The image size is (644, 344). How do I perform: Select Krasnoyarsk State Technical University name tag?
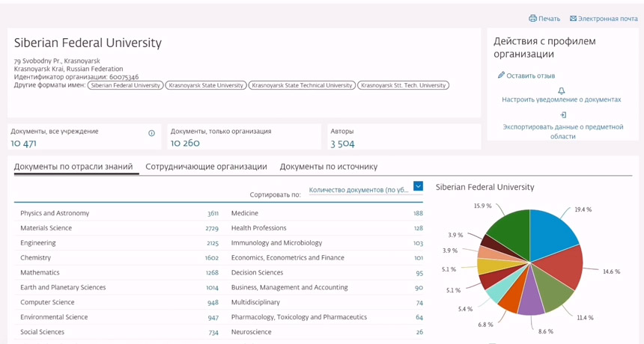(x=302, y=85)
